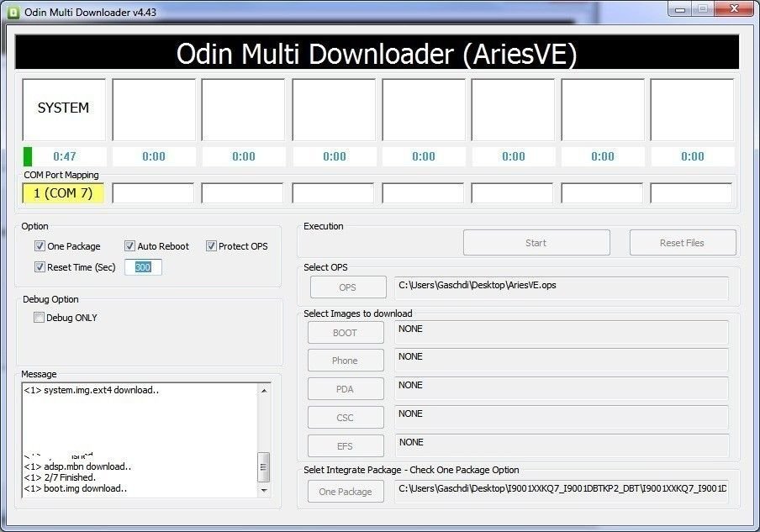Toggle the One Package checkbox
The height and width of the screenshot is (532, 760).
pyautogui.click(x=40, y=246)
